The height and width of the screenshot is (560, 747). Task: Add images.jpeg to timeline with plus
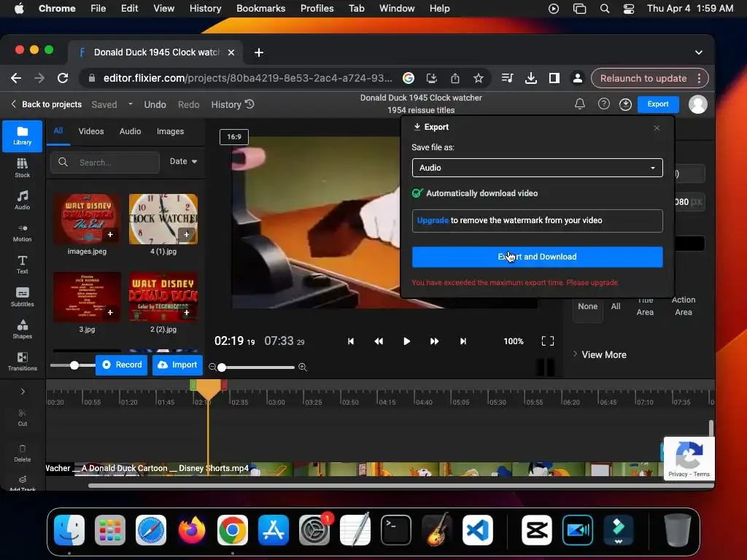(110, 234)
